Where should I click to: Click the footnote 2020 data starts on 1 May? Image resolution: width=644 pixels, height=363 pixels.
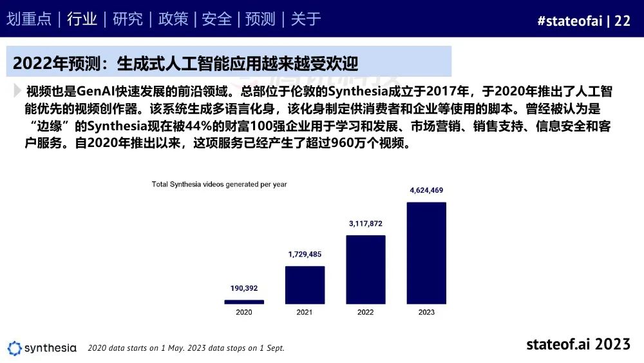[x=186, y=348]
